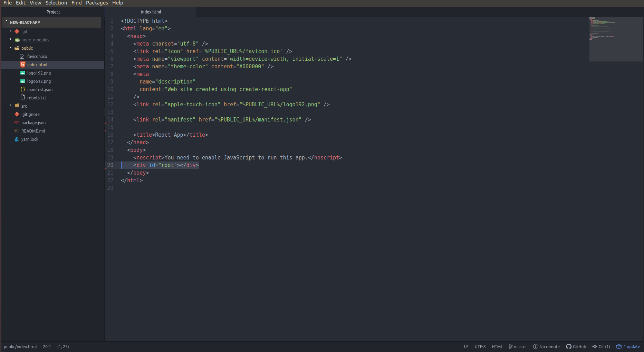Place cursor on the DOCTYPE html line

point(144,21)
